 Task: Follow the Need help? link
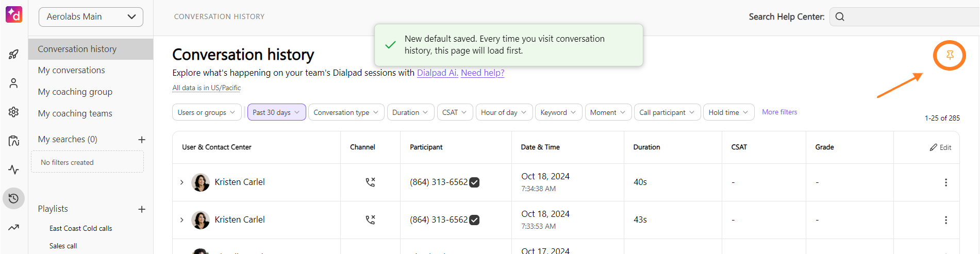pos(483,73)
